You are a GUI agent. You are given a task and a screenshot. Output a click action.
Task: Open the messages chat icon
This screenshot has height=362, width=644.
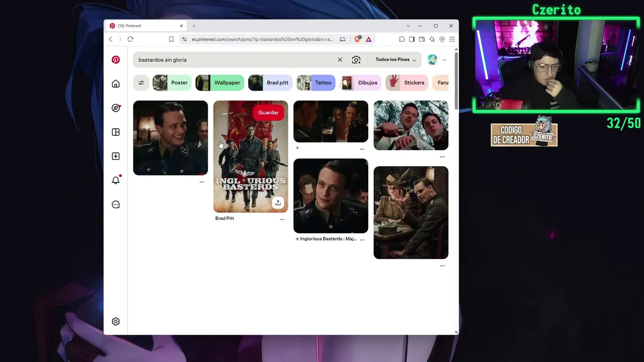point(116,205)
